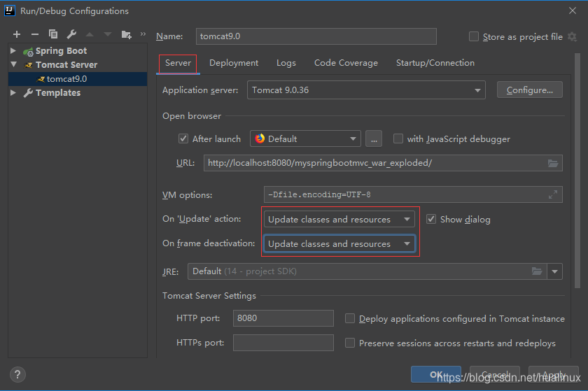Switch to the Server tab
The width and height of the screenshot is (588, 391).
tap(178, 63)
